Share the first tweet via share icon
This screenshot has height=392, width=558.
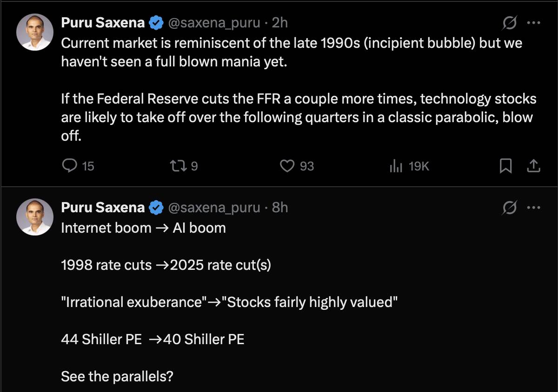coord(534,166)
